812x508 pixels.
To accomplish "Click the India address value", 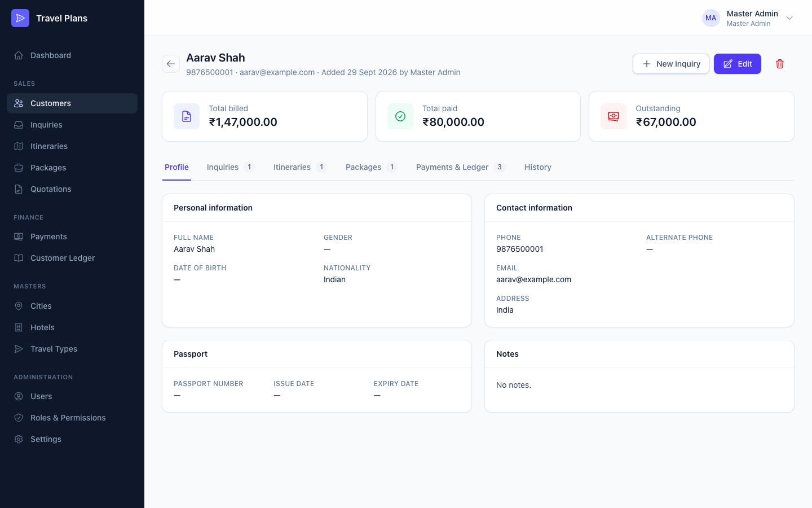I will pos(505,310).
